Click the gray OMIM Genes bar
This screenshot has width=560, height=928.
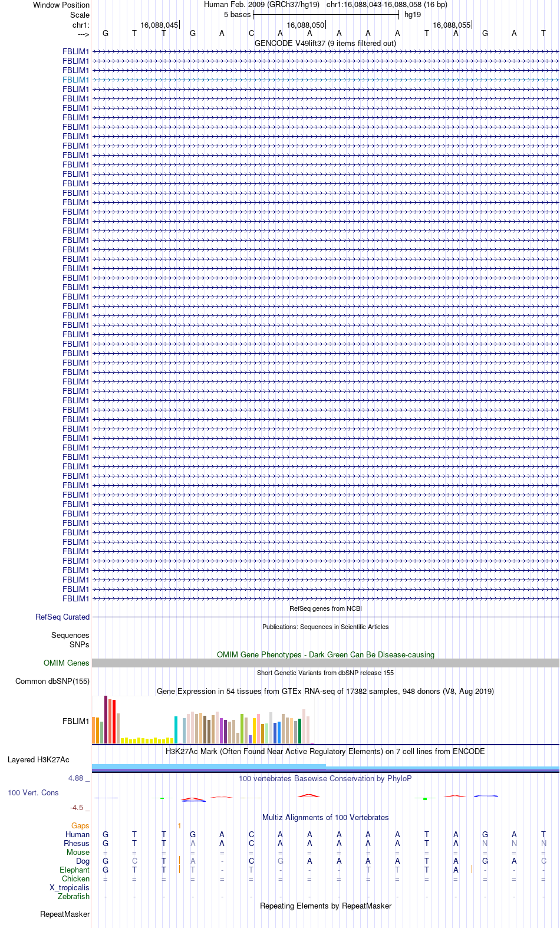pyautogui.click(x=325, y=663)
